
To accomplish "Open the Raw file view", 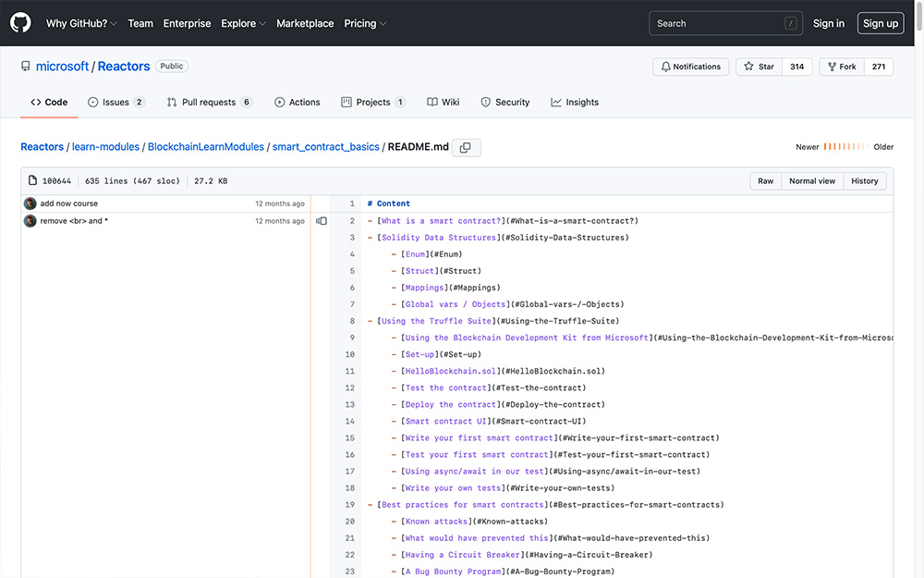I will click(765, 181).
